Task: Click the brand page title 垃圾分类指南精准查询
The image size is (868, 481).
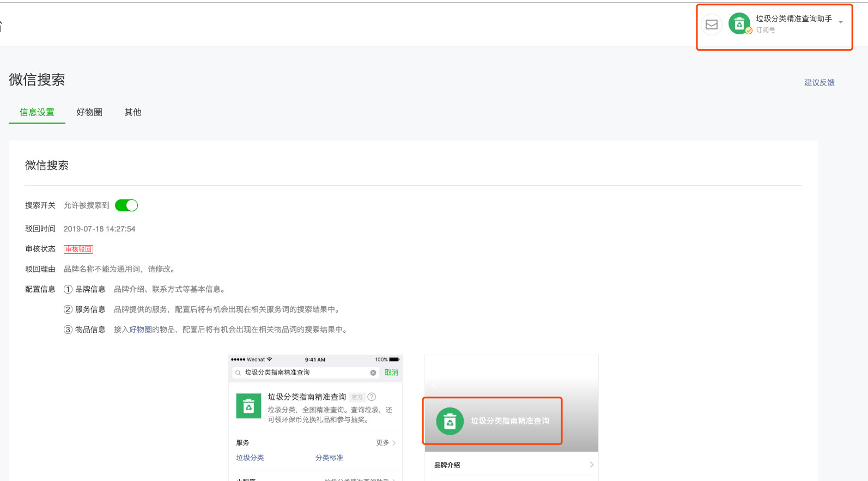Action: tap(509, 421)
